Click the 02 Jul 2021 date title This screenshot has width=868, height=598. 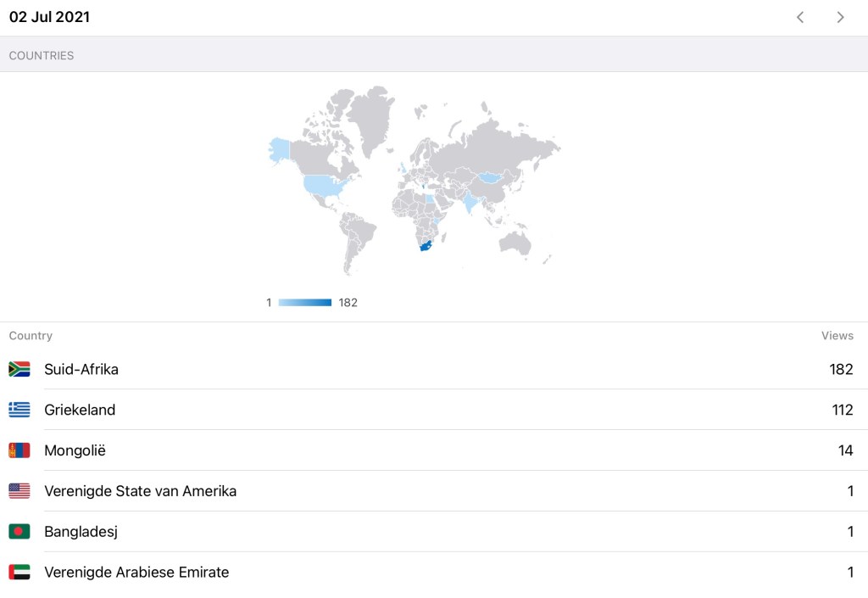[x=49, y=17]
